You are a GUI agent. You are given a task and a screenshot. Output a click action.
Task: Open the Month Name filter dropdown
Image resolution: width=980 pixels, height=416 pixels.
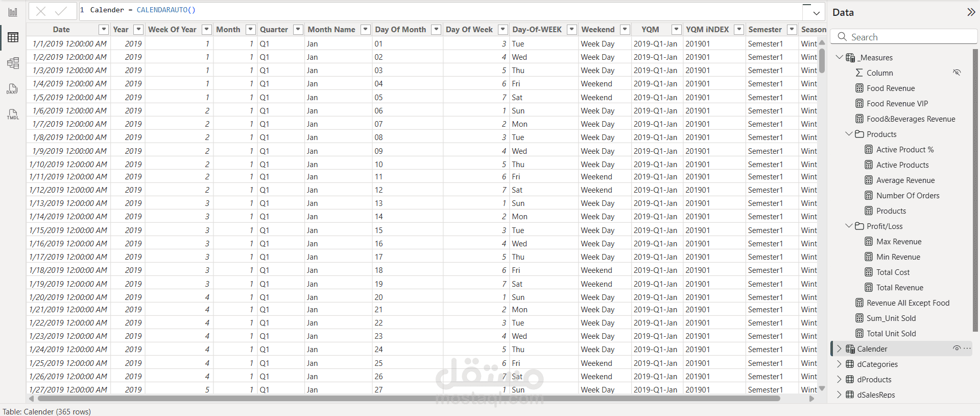pyautogui.click(x=366, y=30)
